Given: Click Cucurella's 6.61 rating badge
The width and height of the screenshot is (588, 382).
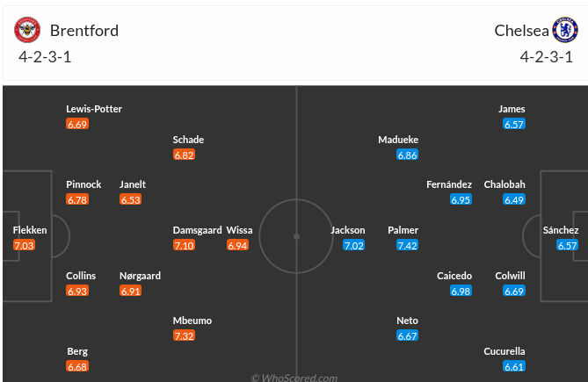Looking at the screenshot, I should coord(514,366).
